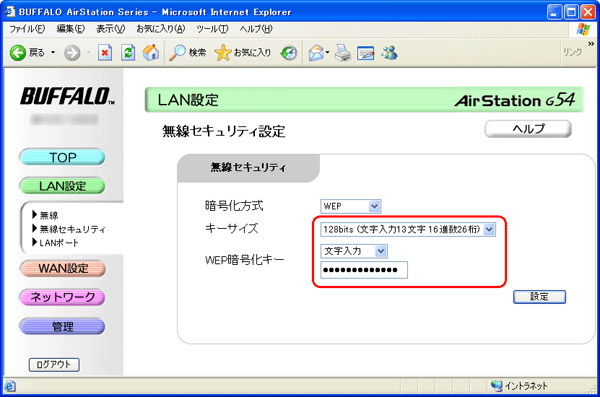Go back with the green Back arrow
Screen dimensions: 600x397
click(x=18, y=52)
